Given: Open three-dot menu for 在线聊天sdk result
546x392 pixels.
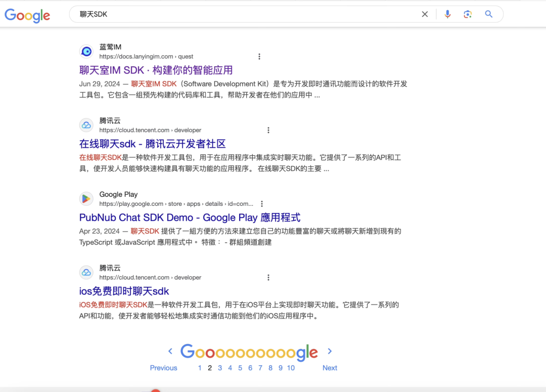Looking at the screenshot, I should pyautogui.click(x=268, y=130).
